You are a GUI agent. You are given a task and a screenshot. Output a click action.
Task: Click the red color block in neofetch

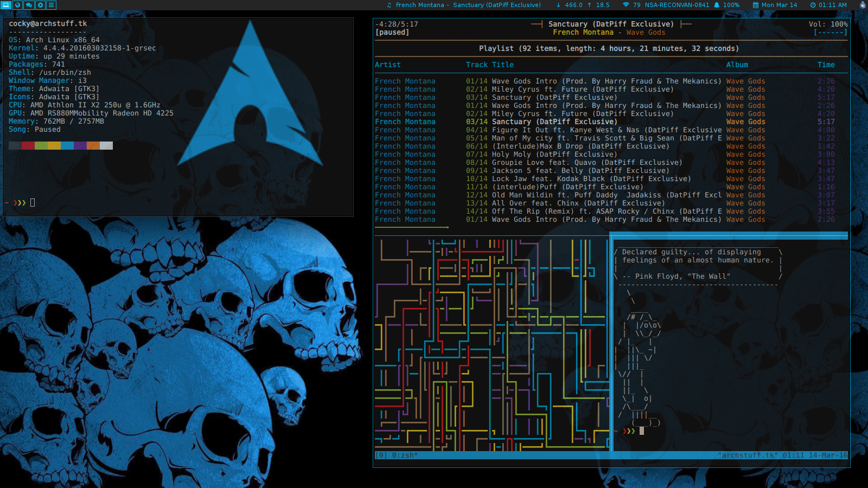click(x=28, y=145)
